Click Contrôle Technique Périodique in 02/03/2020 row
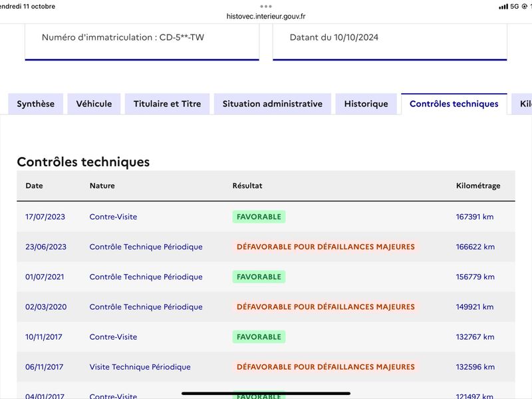The width and height of the screenshot is (532, 399). coord(146,307)
